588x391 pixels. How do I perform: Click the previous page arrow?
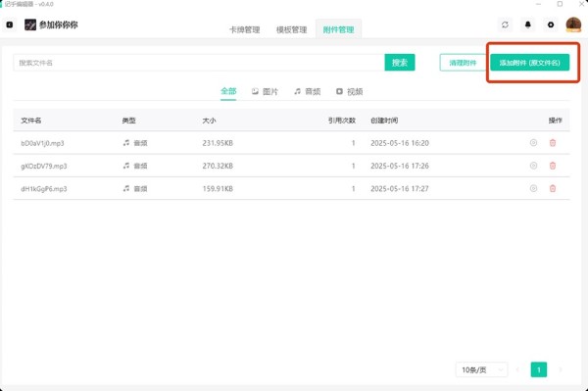[517, 369]
